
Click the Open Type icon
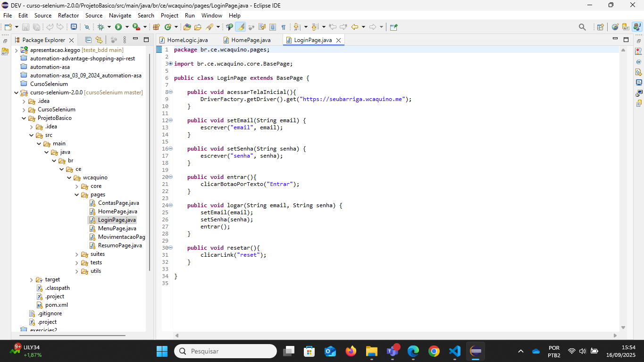188,27
